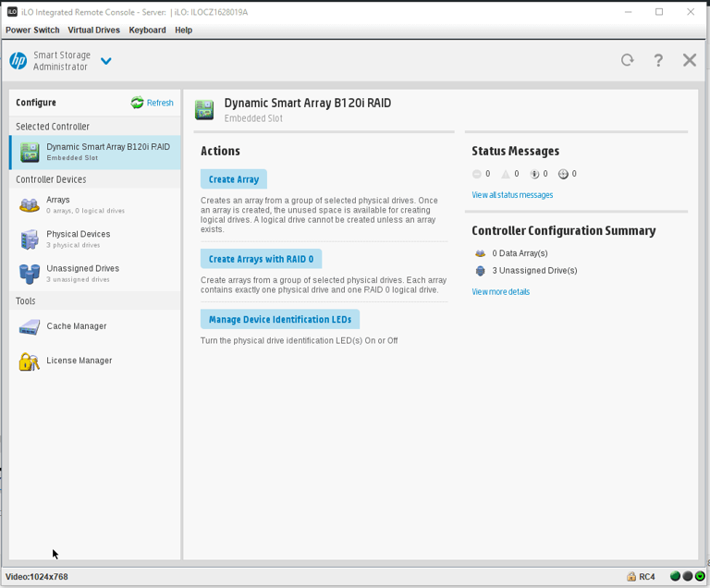Click the Video:1024x768 status text
The width and height of the screenshot is (710, 588).
coord(37,577)
